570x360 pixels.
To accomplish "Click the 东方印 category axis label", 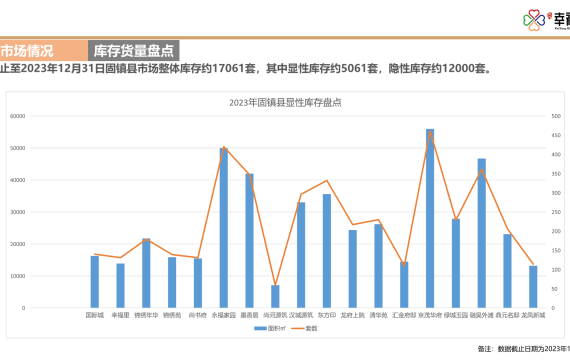I will 327,315.
